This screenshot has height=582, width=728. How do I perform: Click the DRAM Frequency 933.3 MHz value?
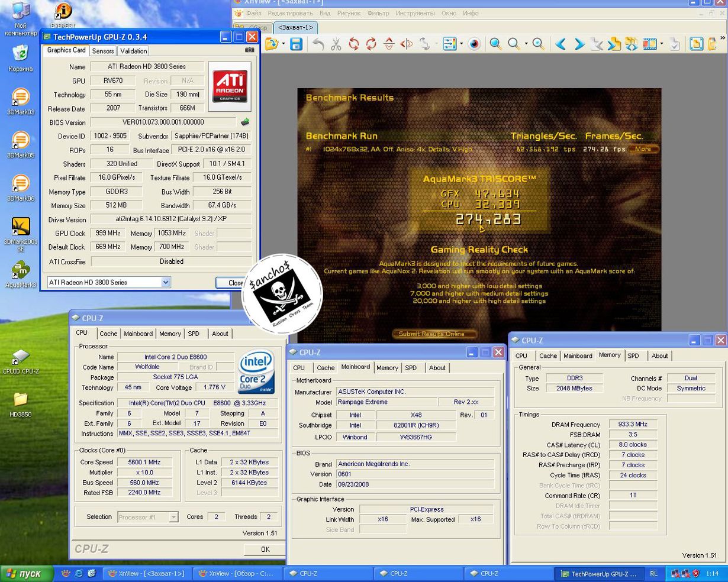tap(633, 425)
